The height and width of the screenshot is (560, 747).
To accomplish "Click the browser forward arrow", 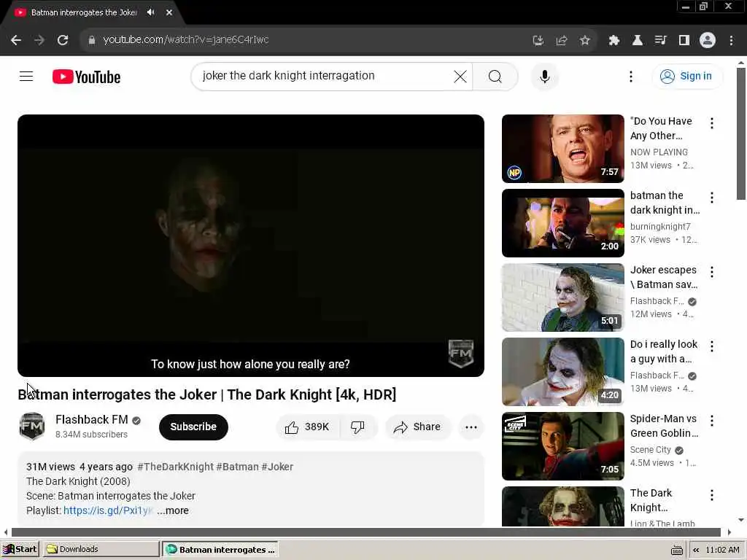I will pos(39,40).
